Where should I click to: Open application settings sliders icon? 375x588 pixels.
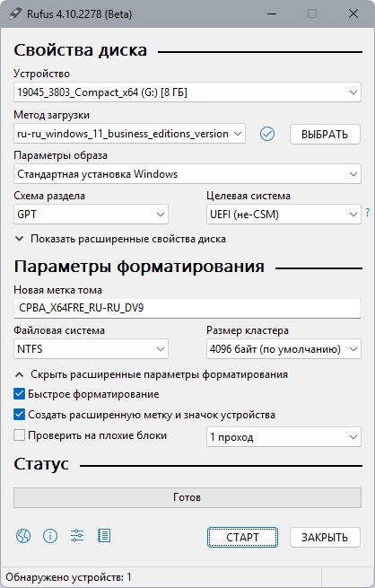[77, 536]
